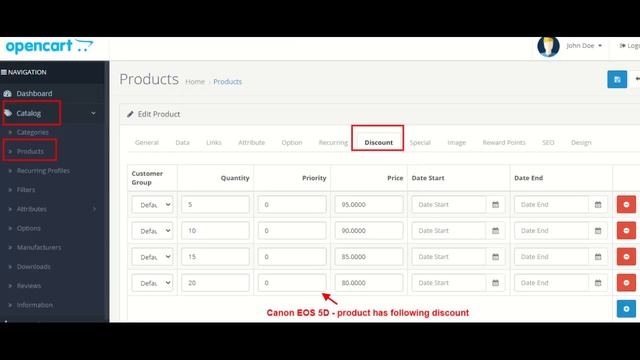
Task: Open the Attribute tab
Action: (251, 142)
